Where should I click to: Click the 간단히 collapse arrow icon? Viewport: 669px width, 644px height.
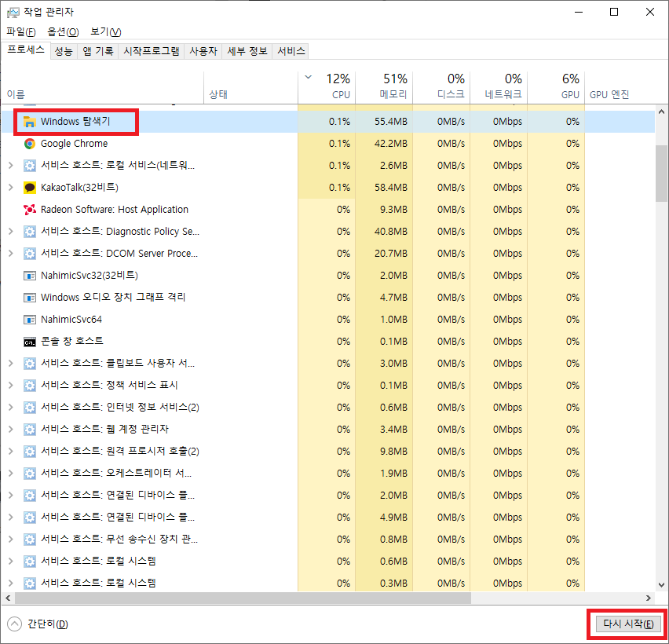click(x=14, y=624)
